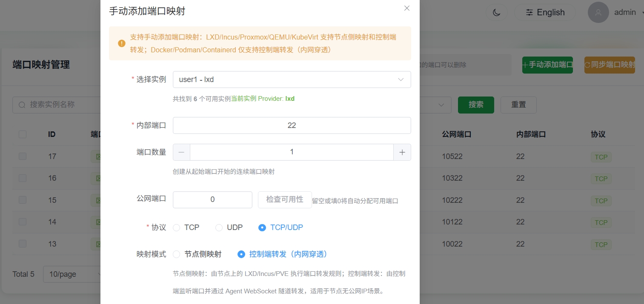Click public port 10522 cell
The height and width of the screenshot is (304, 644).
[x=452, y=156]
